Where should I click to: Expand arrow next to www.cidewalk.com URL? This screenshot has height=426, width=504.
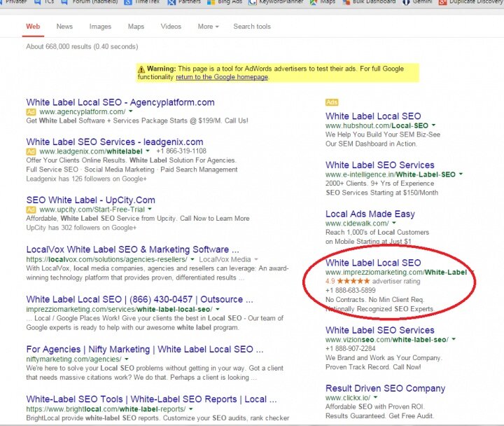click(x=394, y=223)
